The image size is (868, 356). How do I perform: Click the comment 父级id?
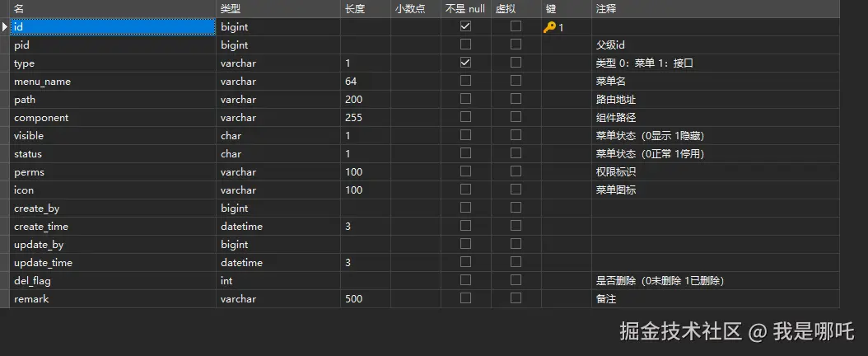[x=610, y=44]
